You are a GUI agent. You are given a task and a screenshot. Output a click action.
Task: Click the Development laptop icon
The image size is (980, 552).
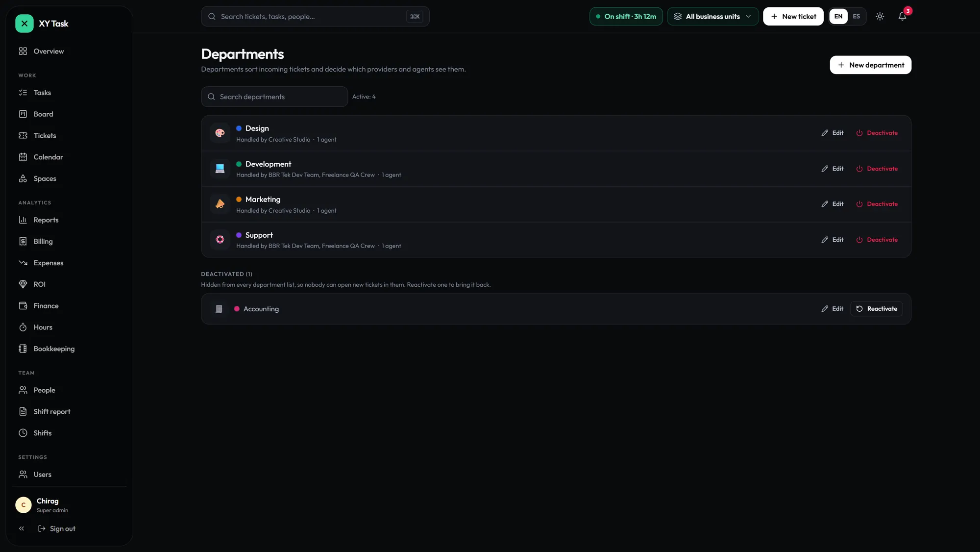tap(220, 169)
